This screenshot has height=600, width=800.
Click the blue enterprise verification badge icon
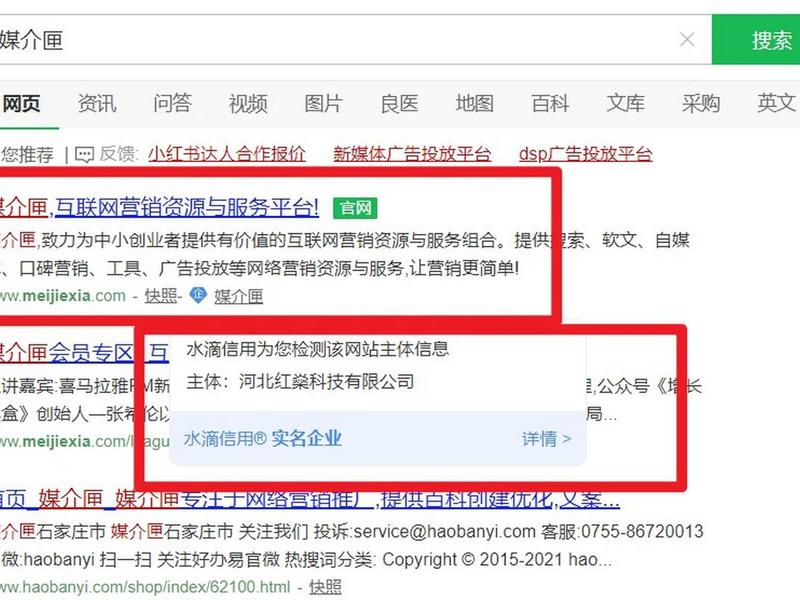click(197, 295)
